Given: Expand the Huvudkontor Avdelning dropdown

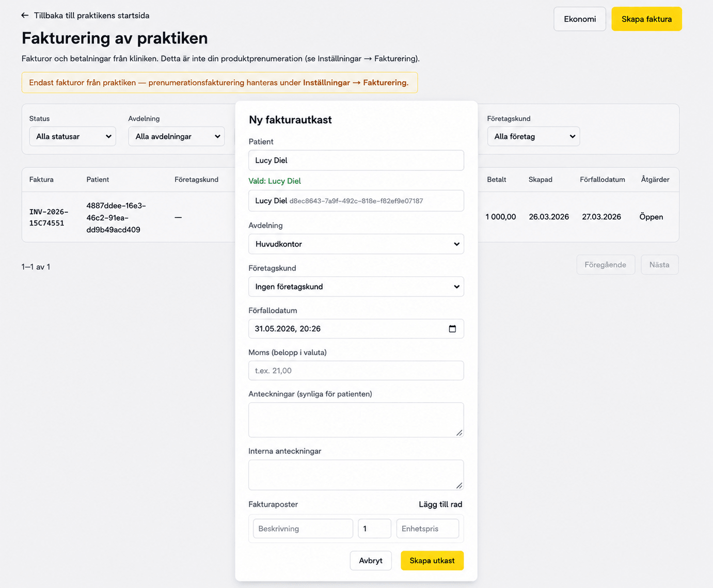Looking at the screenshot, I should click(x=356, y=244).
